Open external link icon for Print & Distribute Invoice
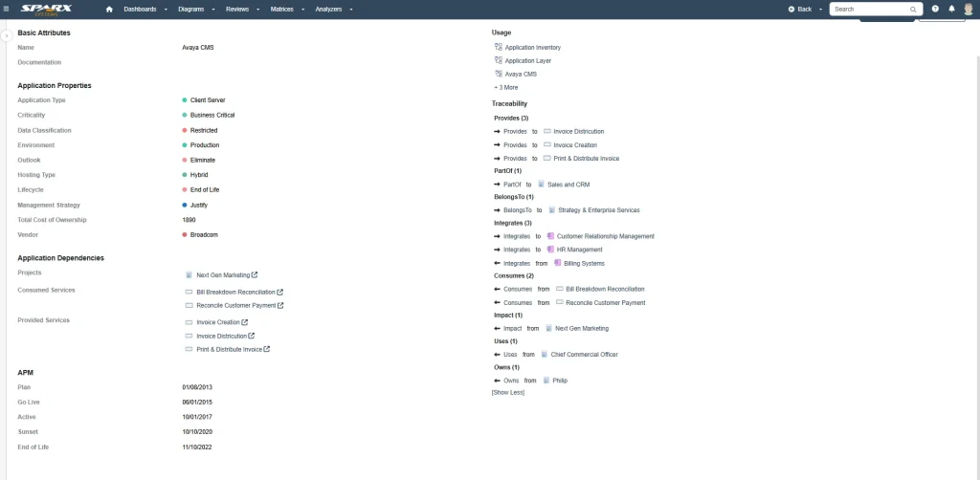The width and height of the screenshot is (980, 480). pos(266,349)
